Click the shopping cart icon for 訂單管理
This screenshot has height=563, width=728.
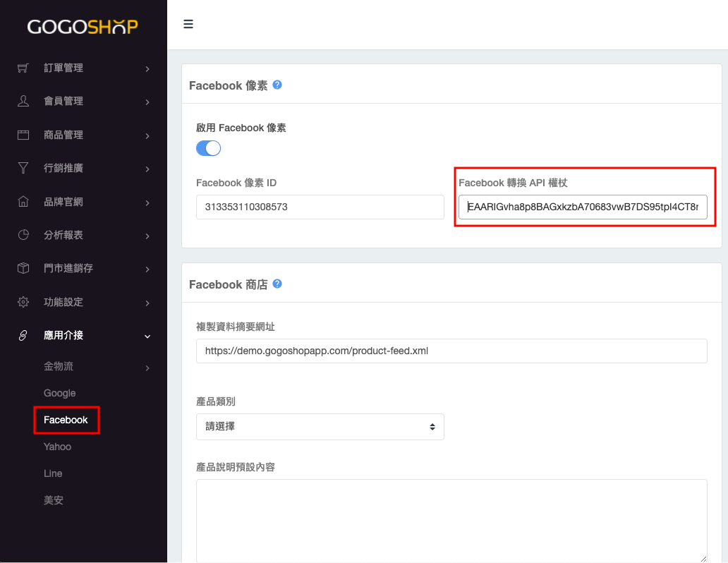[23, 68]
